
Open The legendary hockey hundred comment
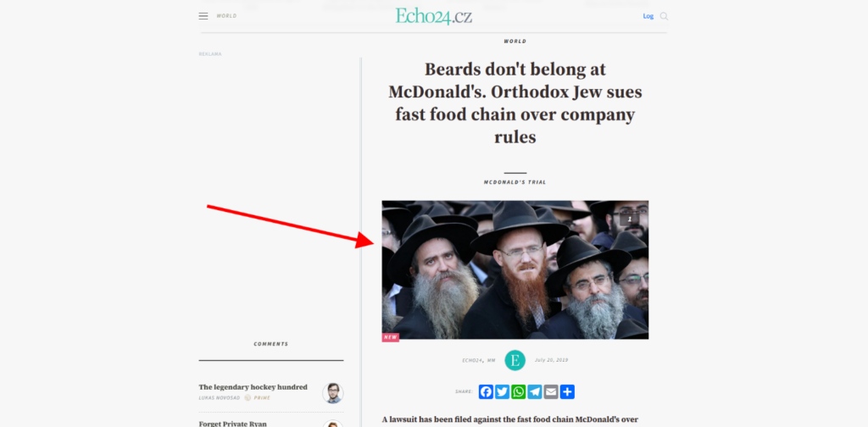coord(253,387)
